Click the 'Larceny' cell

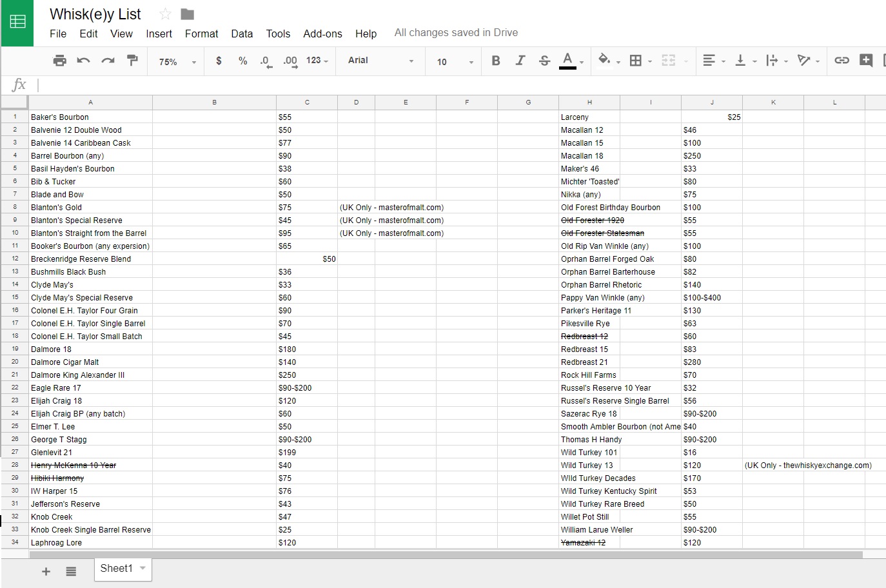(589, 117)
